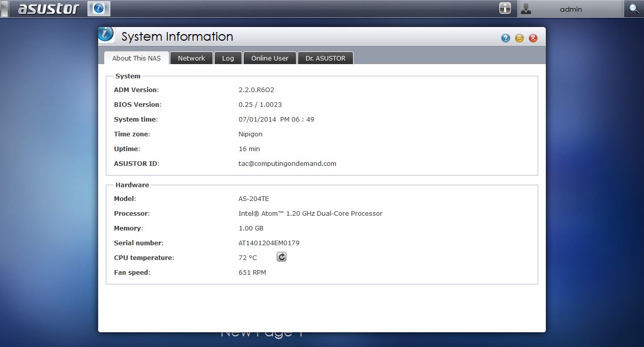Screen dimensions: 644x347
Task: Click the BIOS Version label
Action: (137, 104)
